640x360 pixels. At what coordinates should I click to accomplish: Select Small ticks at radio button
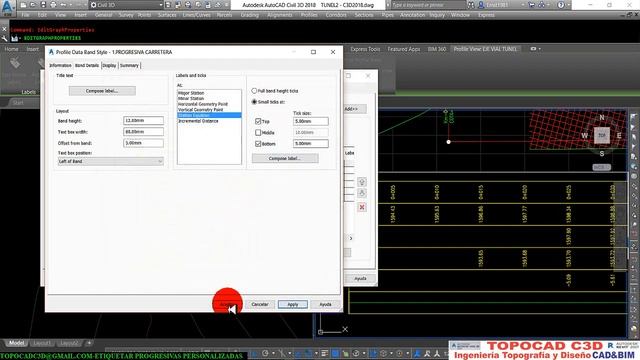pyautogui.click(x=254, y=102)
